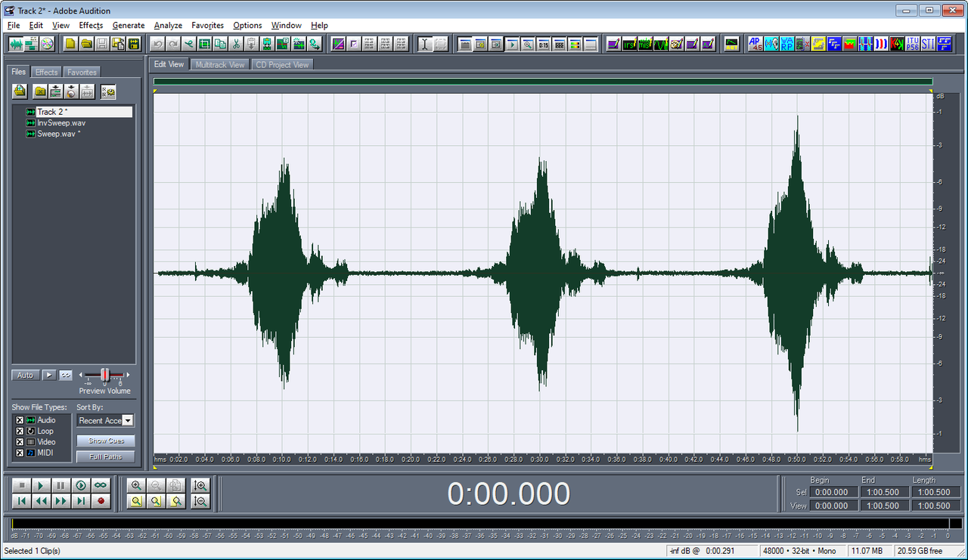The width and height of the screenshot is (968, 560).
Task: Click the Import File icon in Files panel
Action: [20, 91]
